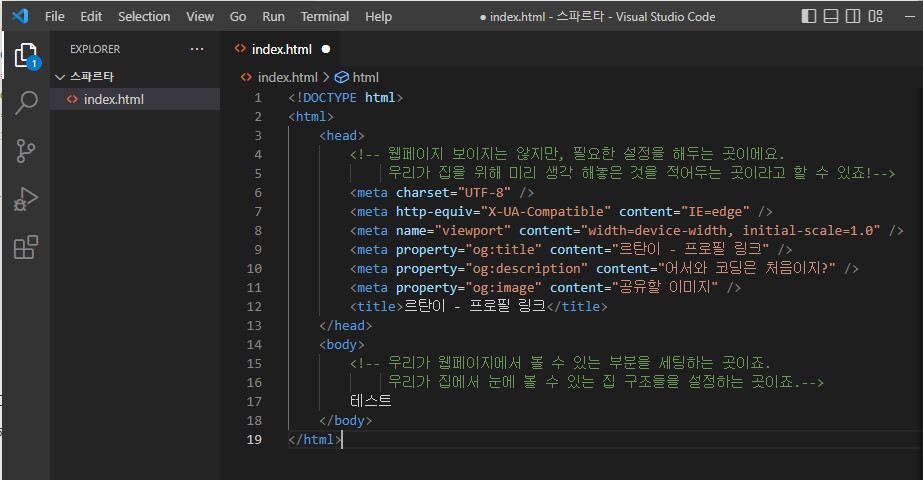Click the HTML file icon in the tab
The height and width of the screenshot is (480, 923).
coord(240,49)
